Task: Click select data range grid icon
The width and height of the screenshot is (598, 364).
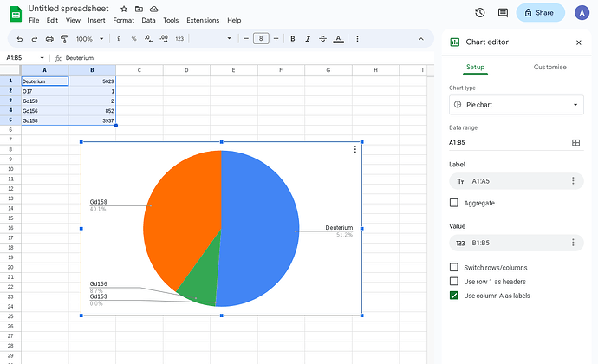Action: 575,143
